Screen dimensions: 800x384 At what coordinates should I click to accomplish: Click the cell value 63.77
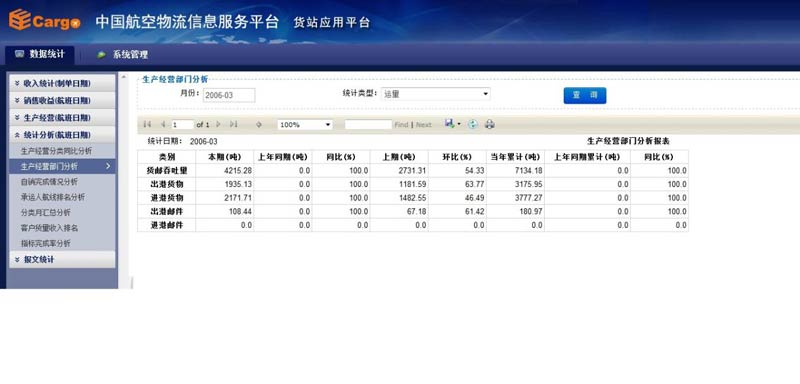475,185
